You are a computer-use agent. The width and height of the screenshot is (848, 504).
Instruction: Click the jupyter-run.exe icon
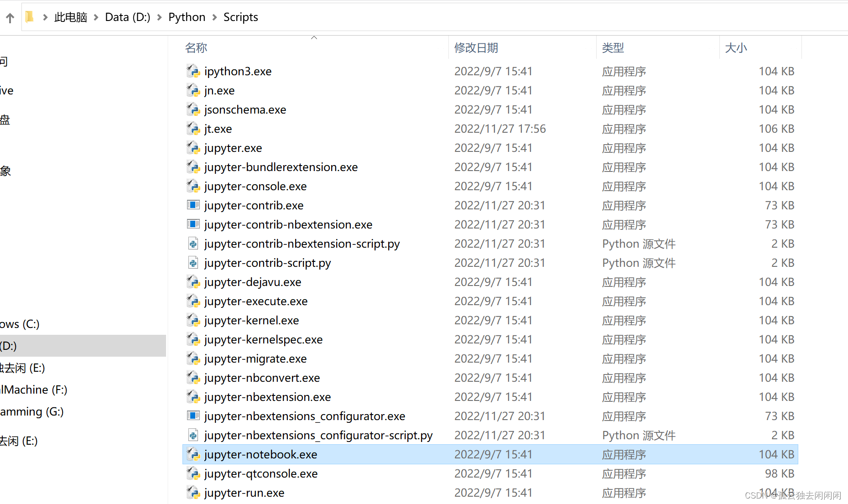[x=193, y=493]
